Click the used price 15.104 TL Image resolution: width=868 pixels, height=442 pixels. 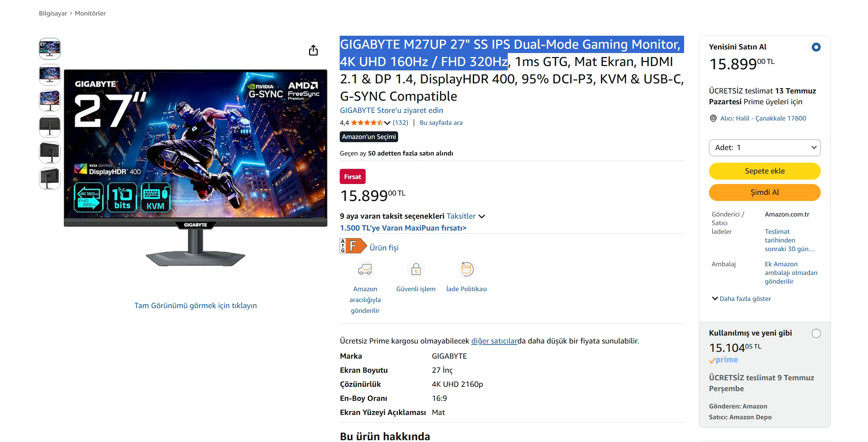point(735,347)
